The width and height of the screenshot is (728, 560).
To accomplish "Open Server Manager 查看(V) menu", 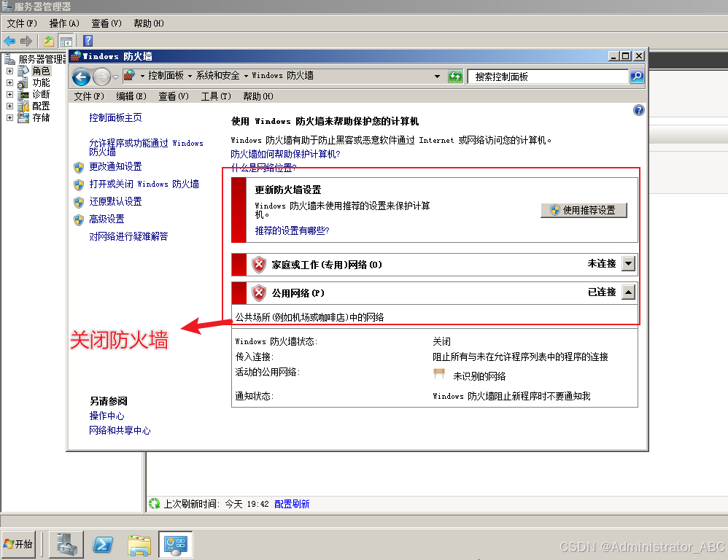I will [107, 23].
